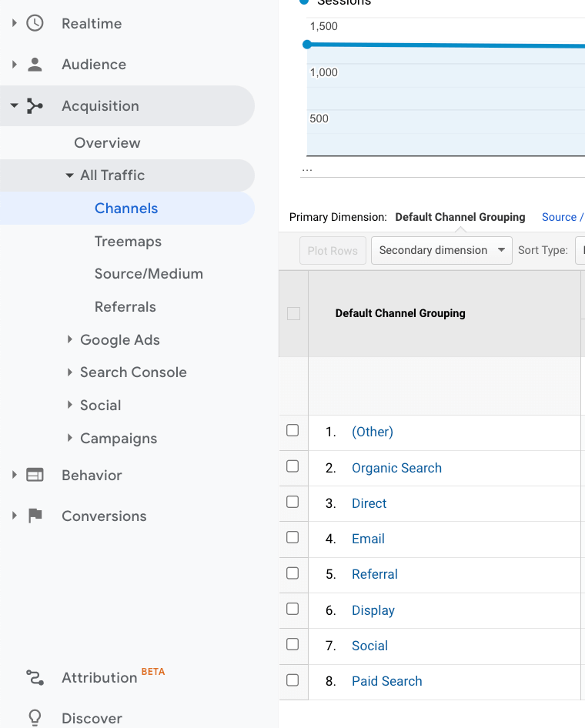Click the Sessions line data point

pyautogui.click(x=307, y=45)
